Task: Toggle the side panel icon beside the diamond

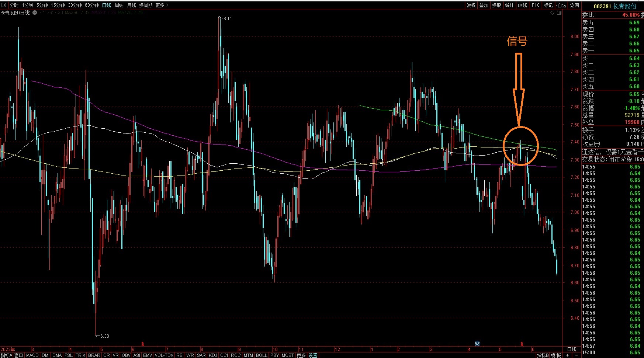Action: 559,13
